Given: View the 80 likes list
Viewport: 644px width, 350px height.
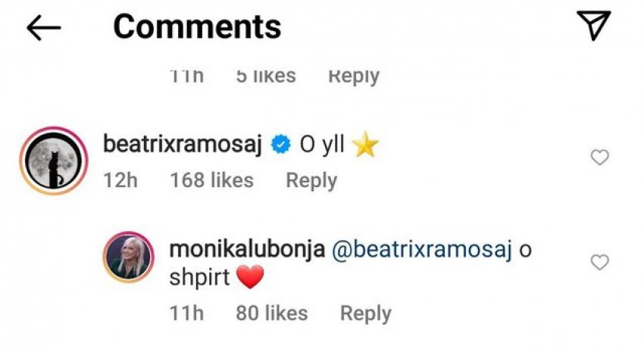Looking at the screenshot, I should 272,313.
